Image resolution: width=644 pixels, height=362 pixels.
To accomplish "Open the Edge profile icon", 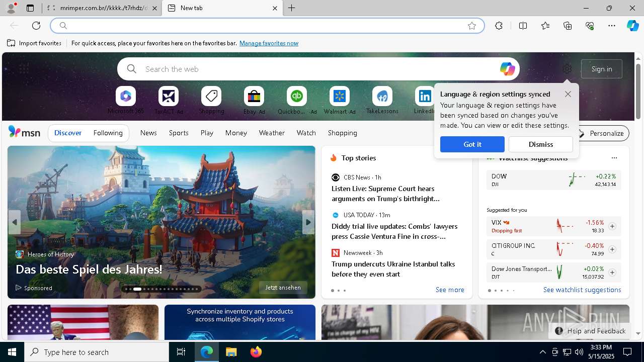I will click(11, 8).
